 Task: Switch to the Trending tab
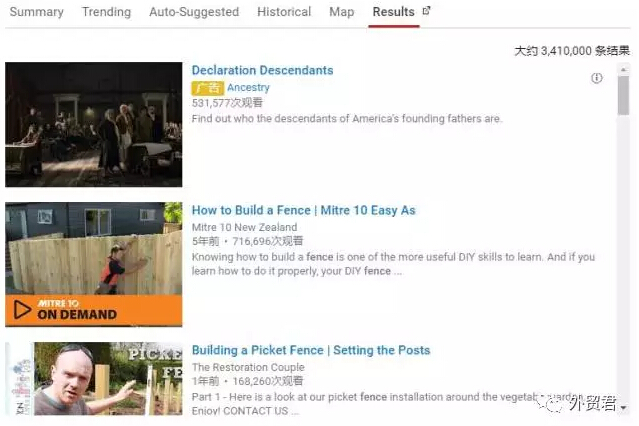point(106,12)
